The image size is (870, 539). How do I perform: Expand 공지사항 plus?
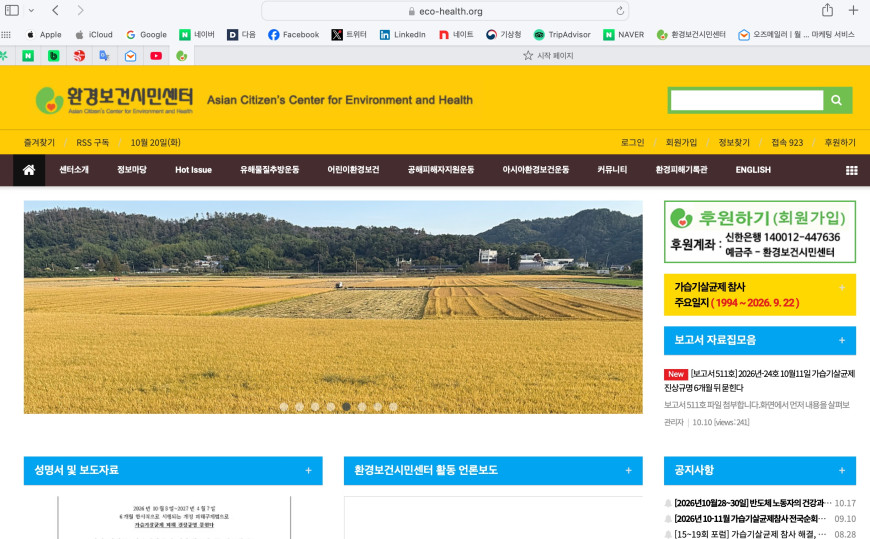(842, 471)
